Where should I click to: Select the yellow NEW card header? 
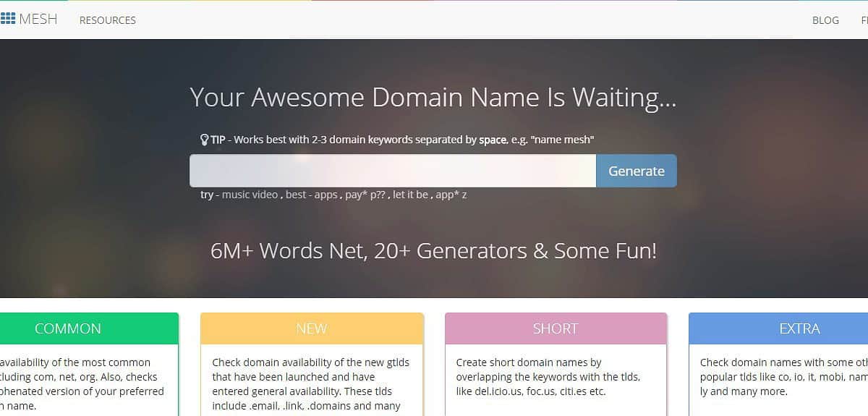pyautogui.click(x=312, y=328)
